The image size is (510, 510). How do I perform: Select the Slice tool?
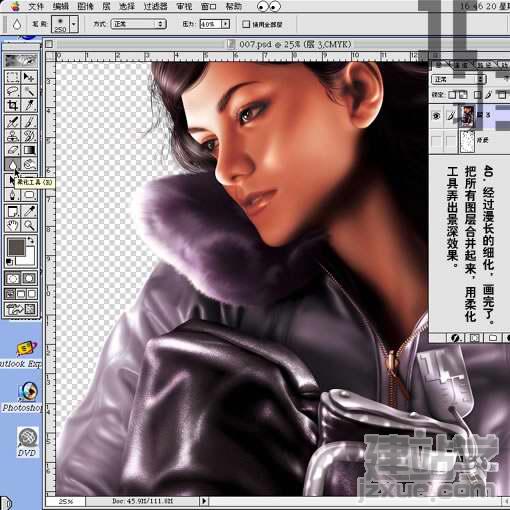(x=29, y=105)
